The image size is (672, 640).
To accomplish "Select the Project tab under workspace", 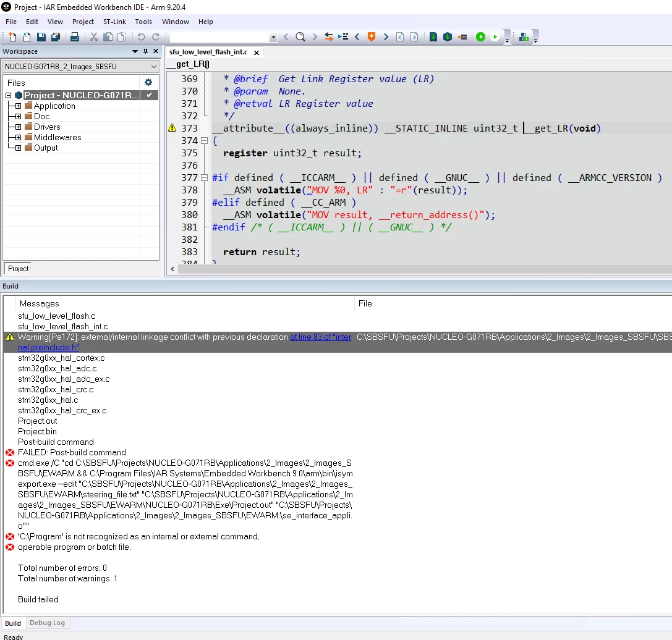I will coord(18,269).
